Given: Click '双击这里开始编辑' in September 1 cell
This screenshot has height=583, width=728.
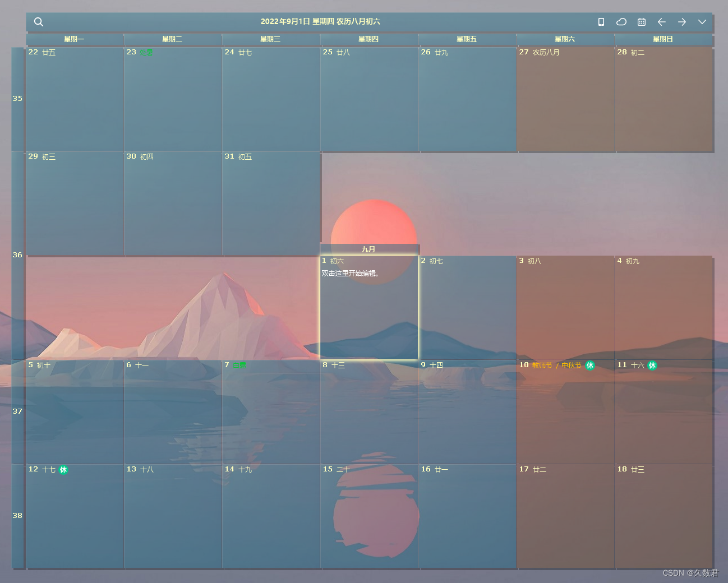Looking at the screenshot, I should click(x=351, y=274).
